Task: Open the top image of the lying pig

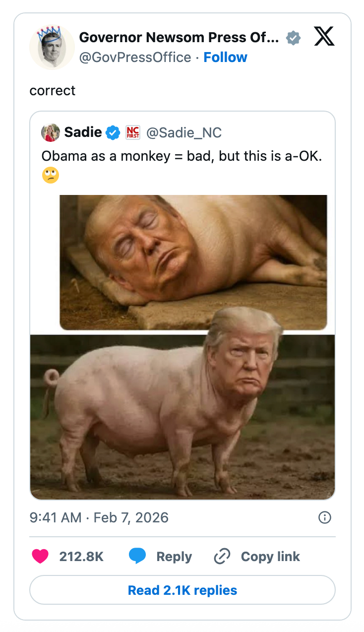Action: (193, 262)
